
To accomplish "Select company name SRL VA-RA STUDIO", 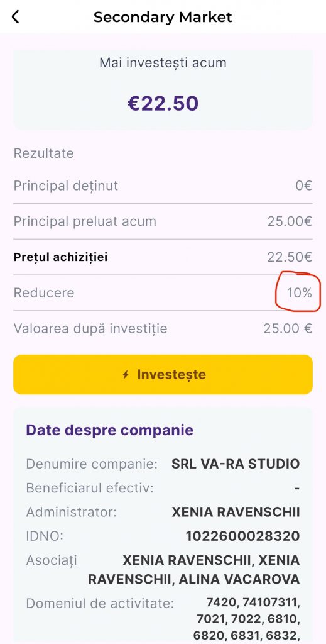I will coord(236,464).
